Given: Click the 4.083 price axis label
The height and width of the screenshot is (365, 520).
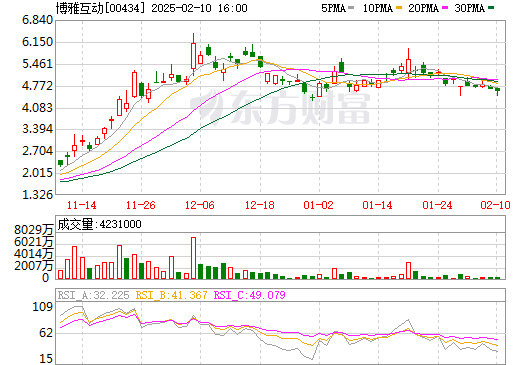Looking at the screenshot, I should (38, 108).
